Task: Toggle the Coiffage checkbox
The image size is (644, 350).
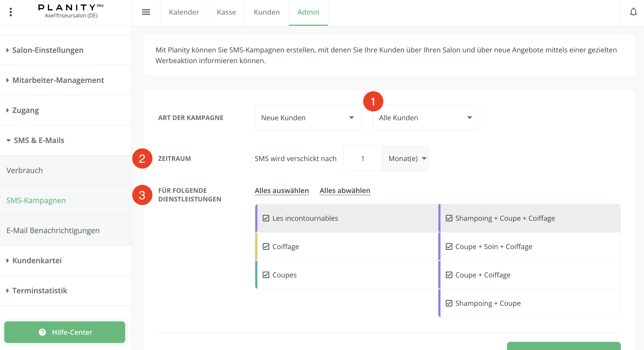Action: (266, 247)
